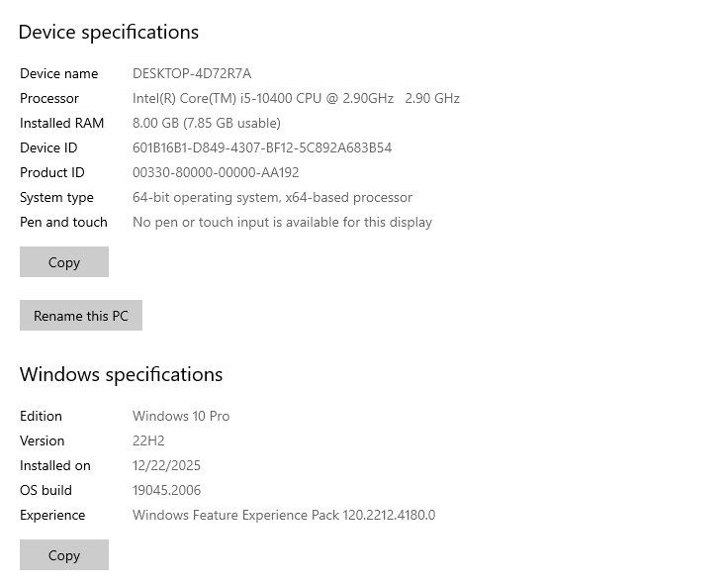The width and height of the screenshot is (728, 586).
Task: Click the Rename this PC button
Action: tap(81, 316)
